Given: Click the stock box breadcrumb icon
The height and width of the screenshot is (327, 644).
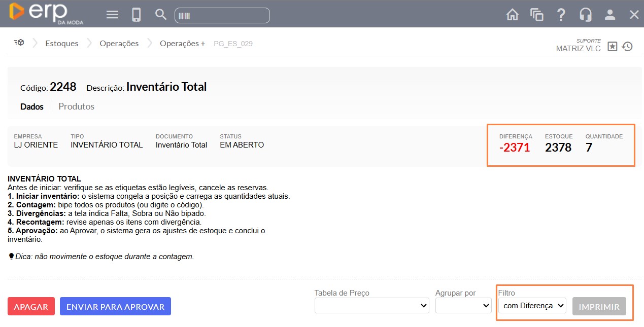Looking at the screenshot, I should [19, 43].
